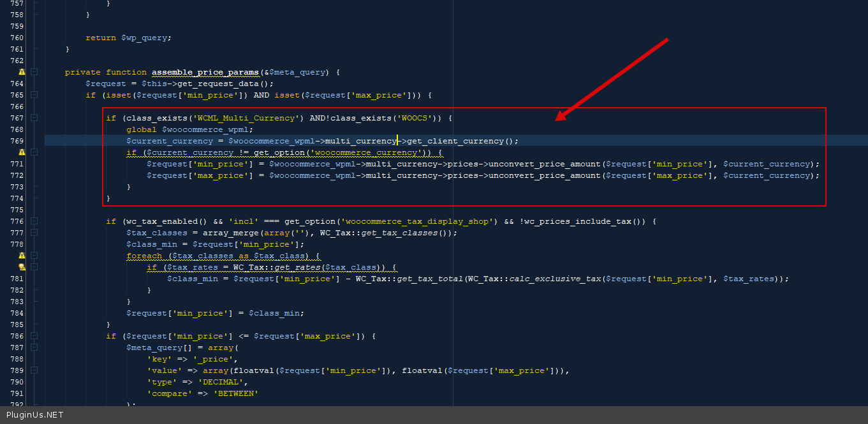Collapse the assemble_price_params function fold
This screenshot has height=424, width=868.
(x=34, y=72)
